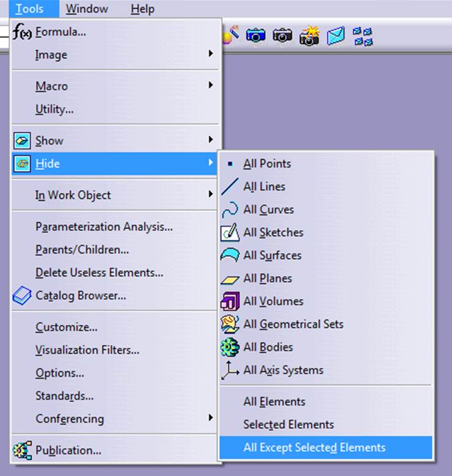Expand the Image submenu arrow
The image size is (452, 476).
(211, 54)
